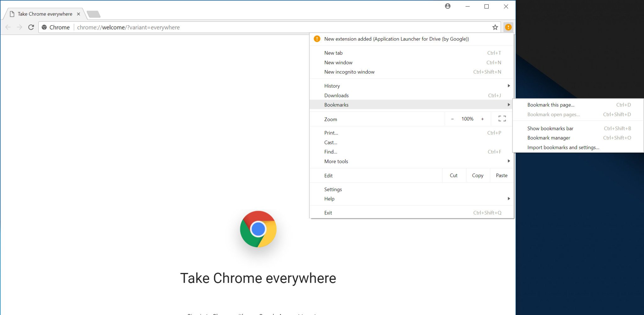Select the New extension added notification

pyautogui.click(x=412, y=39)
